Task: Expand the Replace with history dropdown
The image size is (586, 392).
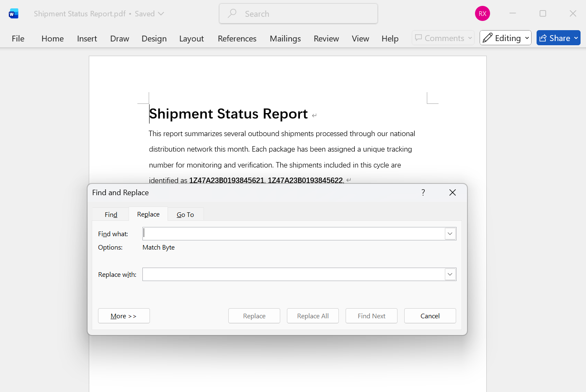Action: [450, 274]
